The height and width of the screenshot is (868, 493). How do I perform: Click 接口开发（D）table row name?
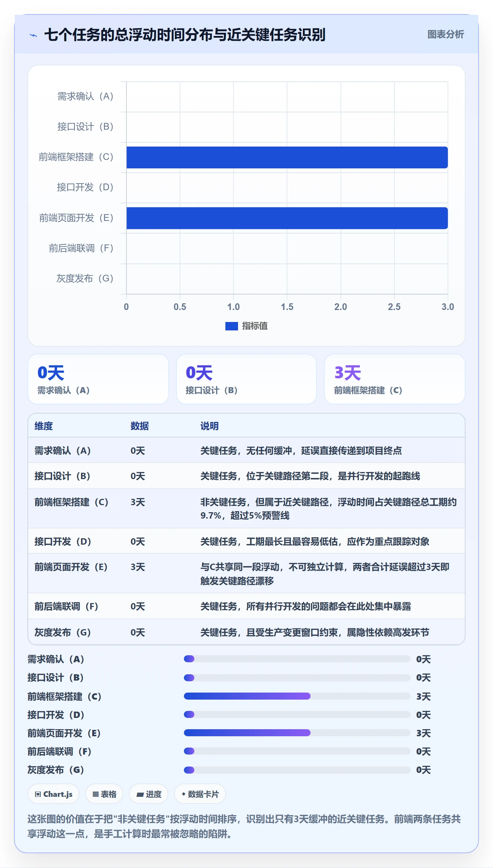(x=63, y=541)
